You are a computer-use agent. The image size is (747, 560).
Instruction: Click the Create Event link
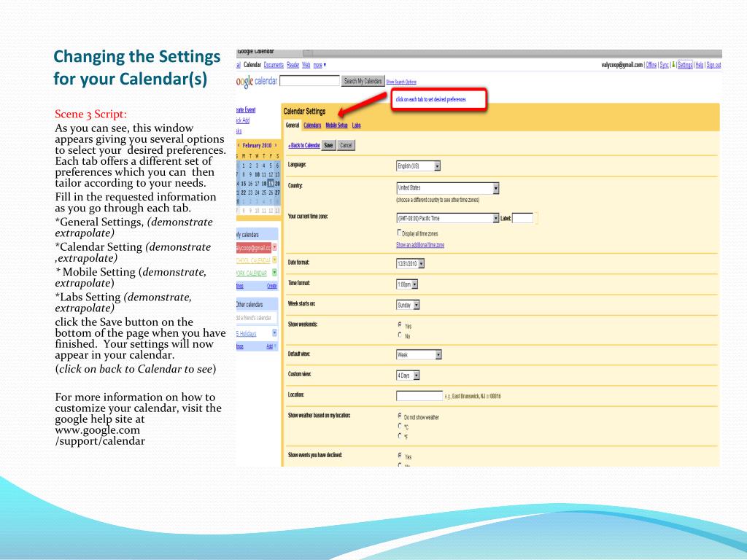[246, 110]
